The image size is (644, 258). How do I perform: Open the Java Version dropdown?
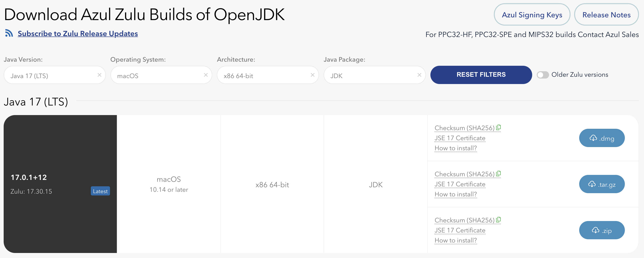click(x=49, y=76)
